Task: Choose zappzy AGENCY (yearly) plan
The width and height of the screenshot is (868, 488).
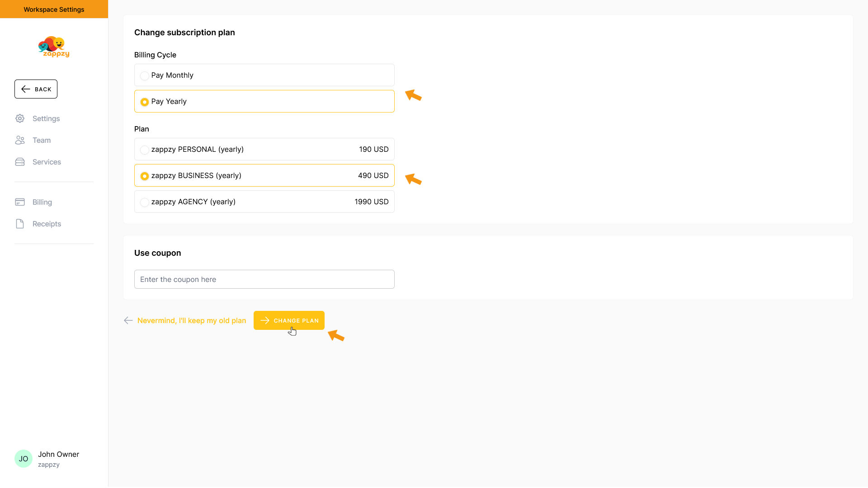Action: point(145,202)
